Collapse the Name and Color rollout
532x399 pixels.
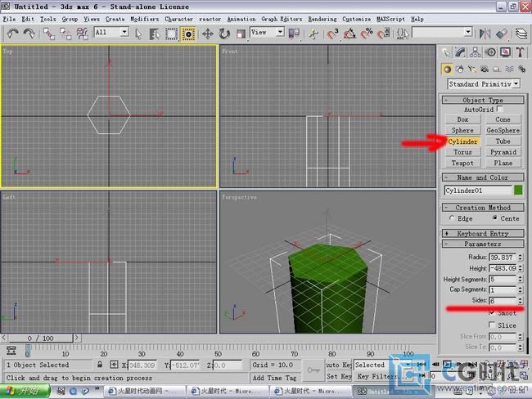pyautogui.click(x=483, y=177)
